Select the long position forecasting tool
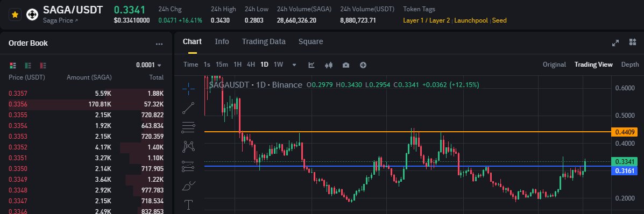 (x=188, y=166)
